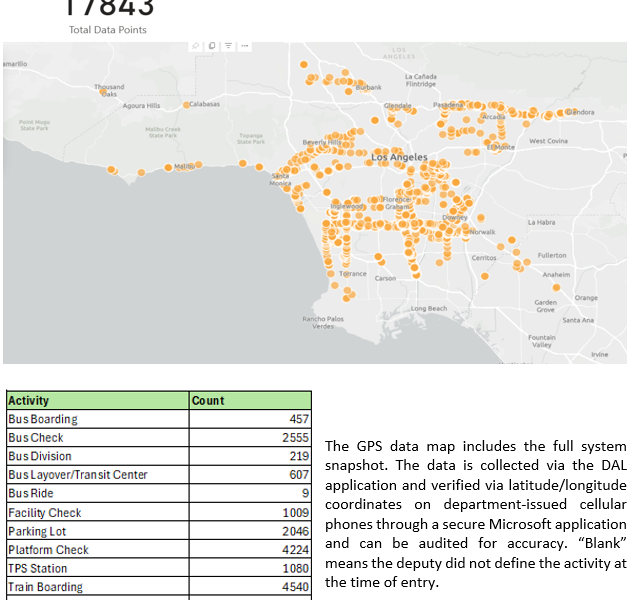Click the GPS data map description paragraph
This screenshot has width=643, height=600.
click(x=476, y=513)
